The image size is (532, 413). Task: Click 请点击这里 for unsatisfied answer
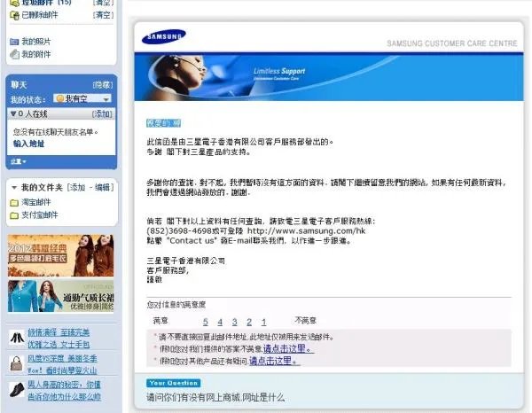pyautogui.click(x=288, y=348)
